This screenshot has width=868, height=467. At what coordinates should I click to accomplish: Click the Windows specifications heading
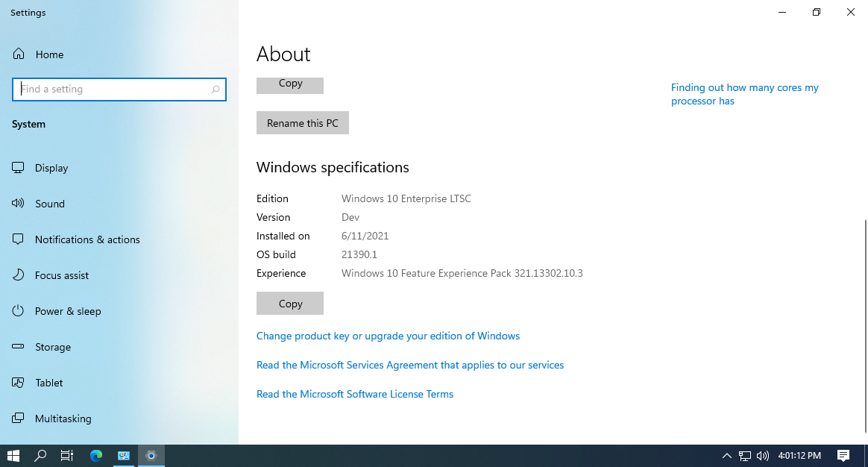tap(333, 167)
